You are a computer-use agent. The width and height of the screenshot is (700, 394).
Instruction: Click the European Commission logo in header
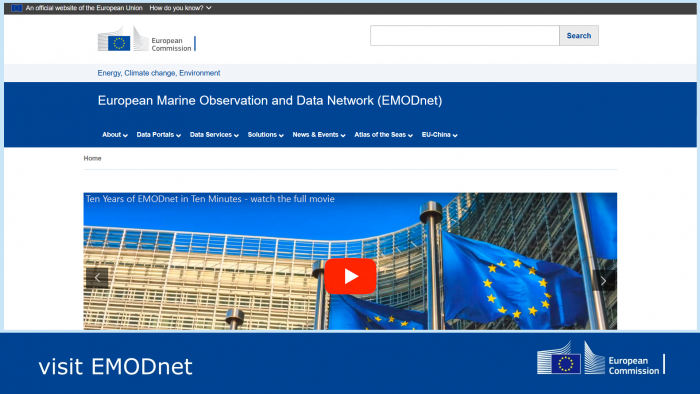(146, 39)
